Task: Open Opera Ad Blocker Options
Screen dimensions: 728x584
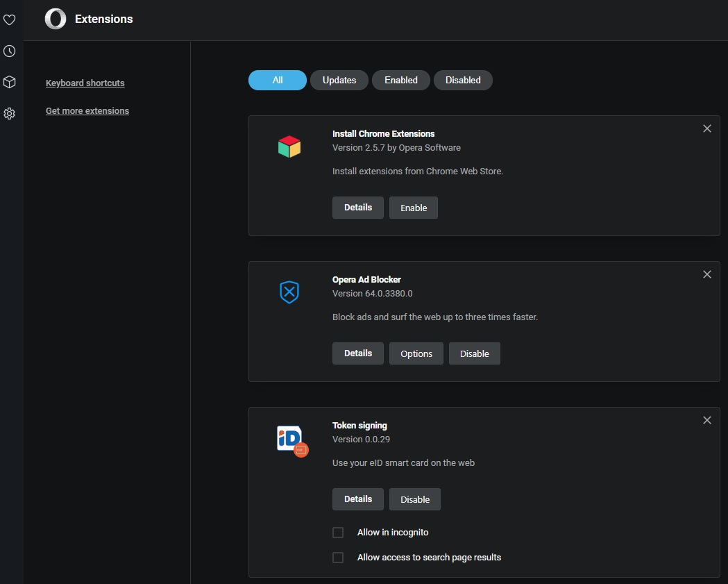Action: (x=416, y=353)
